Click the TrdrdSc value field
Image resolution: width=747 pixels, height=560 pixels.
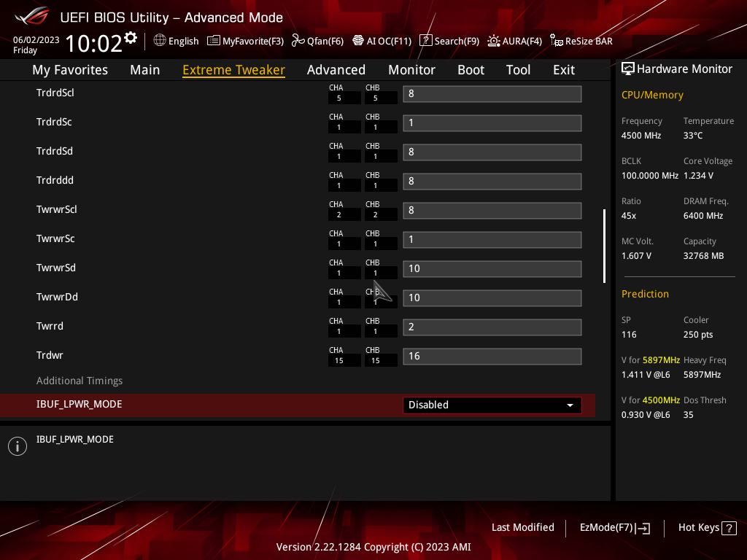click(x=492, y=122)
